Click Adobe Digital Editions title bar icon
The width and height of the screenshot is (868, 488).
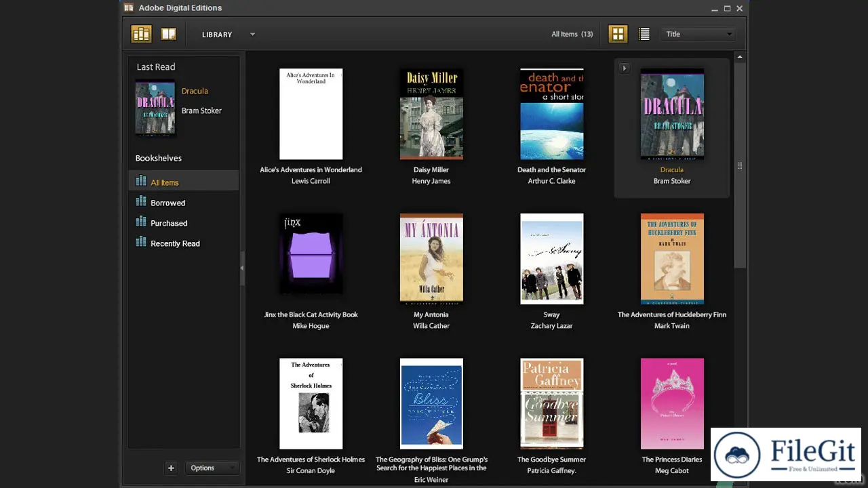pos(129,8)
